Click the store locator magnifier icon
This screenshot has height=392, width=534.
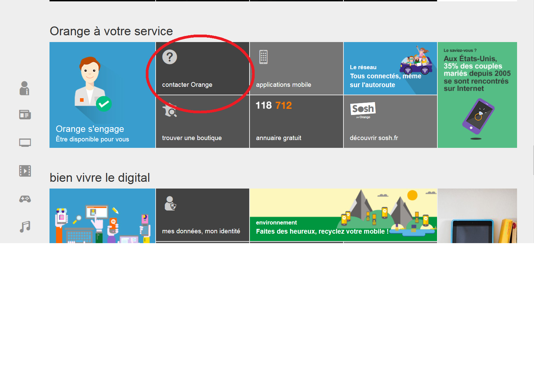pyautogui.click(x=170, y=110)
